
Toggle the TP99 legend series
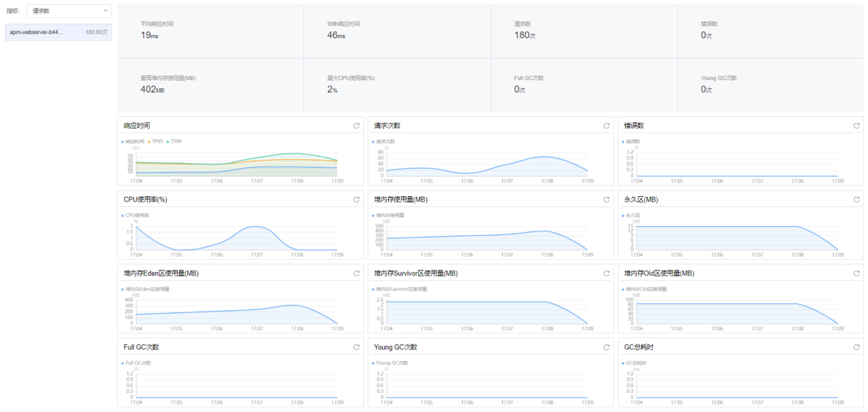[x=175, y=141]
